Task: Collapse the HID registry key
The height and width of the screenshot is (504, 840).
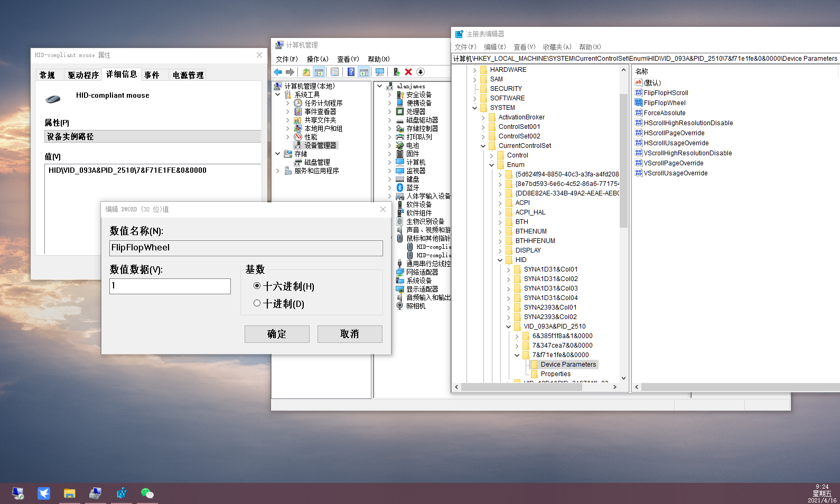Action: click(x=500, y=260)
